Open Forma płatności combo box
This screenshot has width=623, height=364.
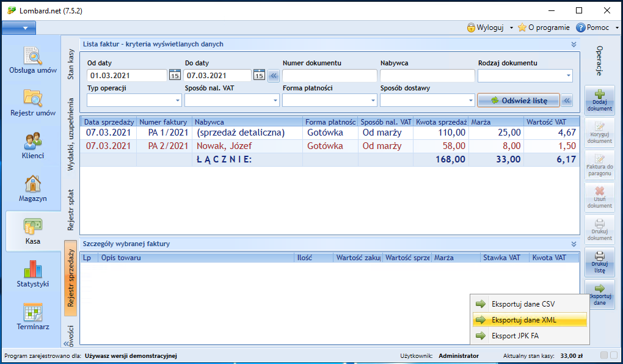[373, 100]
